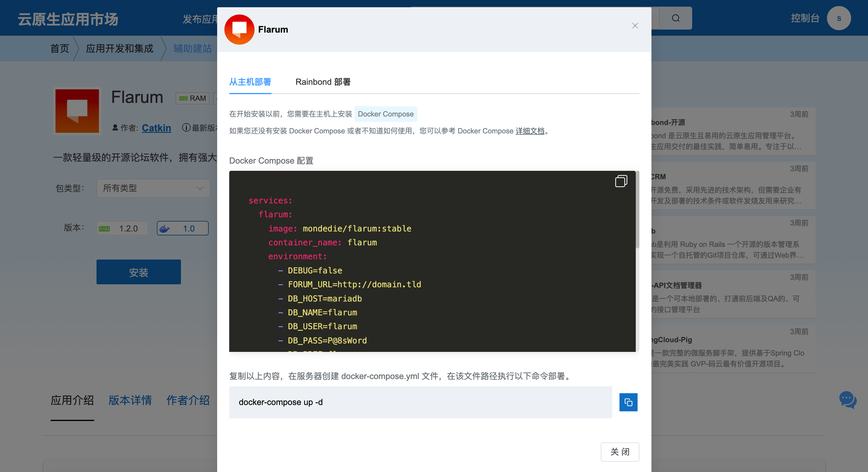
Task: Click the DB_USER=flarum line
Action: [317, 326]
